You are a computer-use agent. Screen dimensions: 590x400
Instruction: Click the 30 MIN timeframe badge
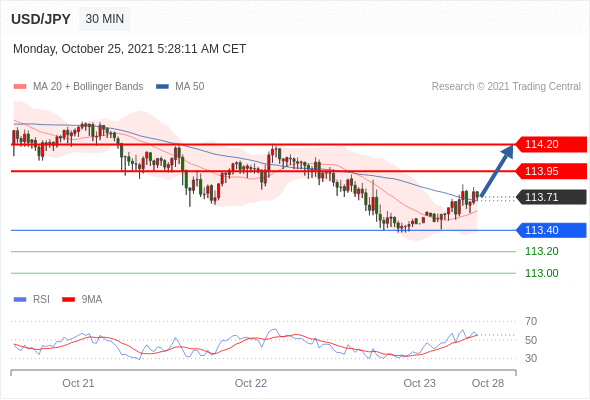[105, 19]
